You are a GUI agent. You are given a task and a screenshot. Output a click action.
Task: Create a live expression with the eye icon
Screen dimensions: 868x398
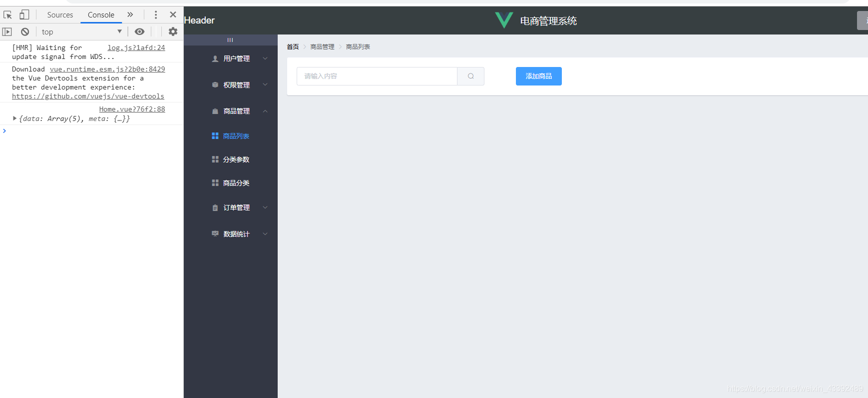(140, 31)
